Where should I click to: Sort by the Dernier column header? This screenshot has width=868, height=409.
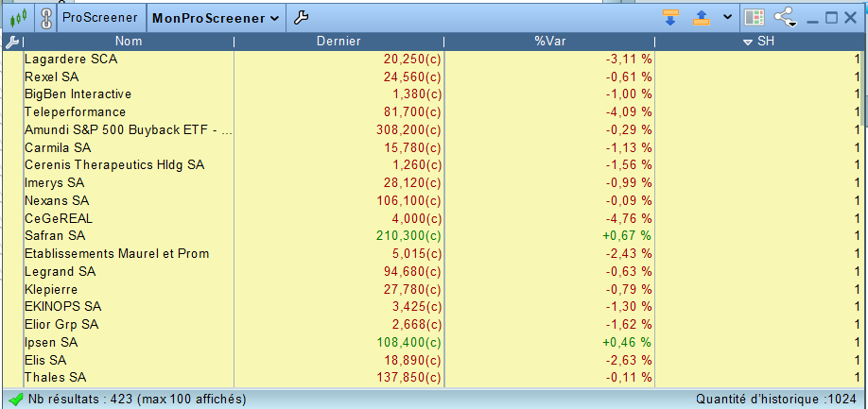[x=339, y=42]
